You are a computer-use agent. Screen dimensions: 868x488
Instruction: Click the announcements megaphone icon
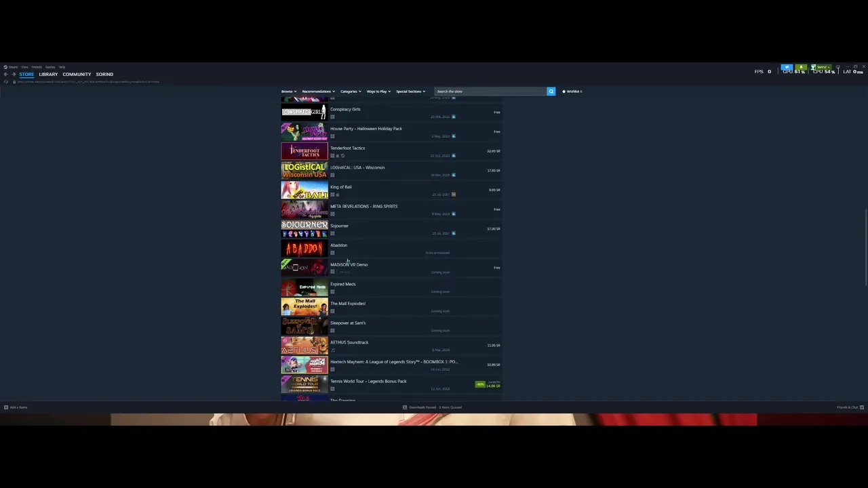[x=787, y=67]
